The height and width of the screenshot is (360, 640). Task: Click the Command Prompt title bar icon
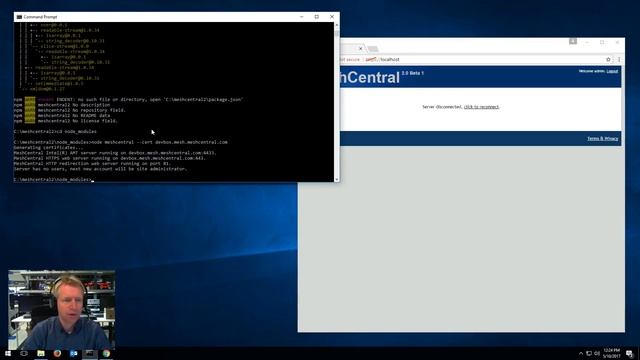(19, 17)
